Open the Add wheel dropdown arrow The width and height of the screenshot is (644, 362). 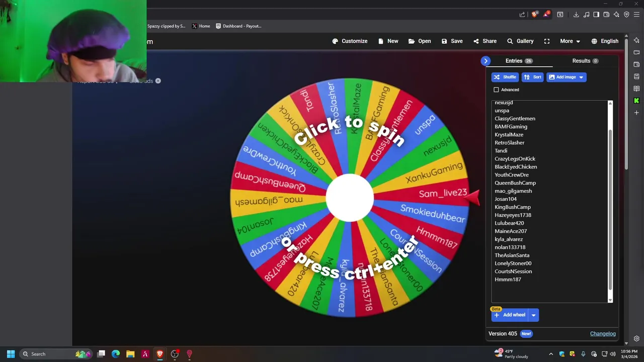pyautogui.click(x=533, y=315)
